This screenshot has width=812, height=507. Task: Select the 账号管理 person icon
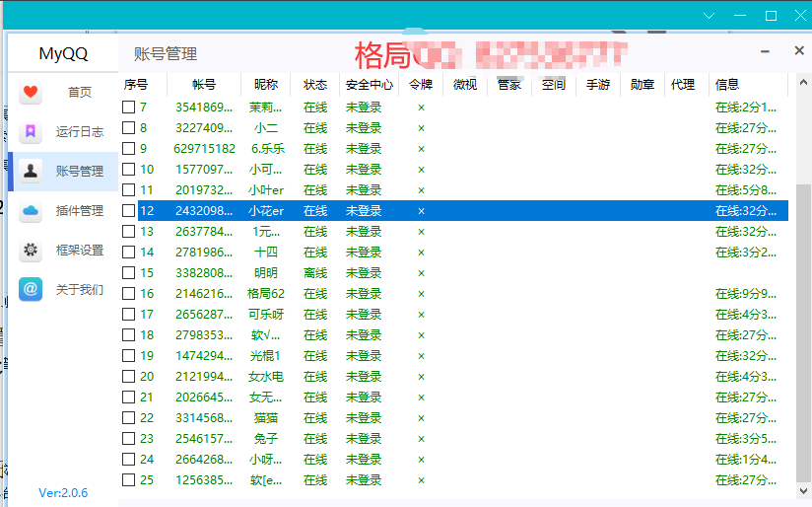[x=31, y=171]
